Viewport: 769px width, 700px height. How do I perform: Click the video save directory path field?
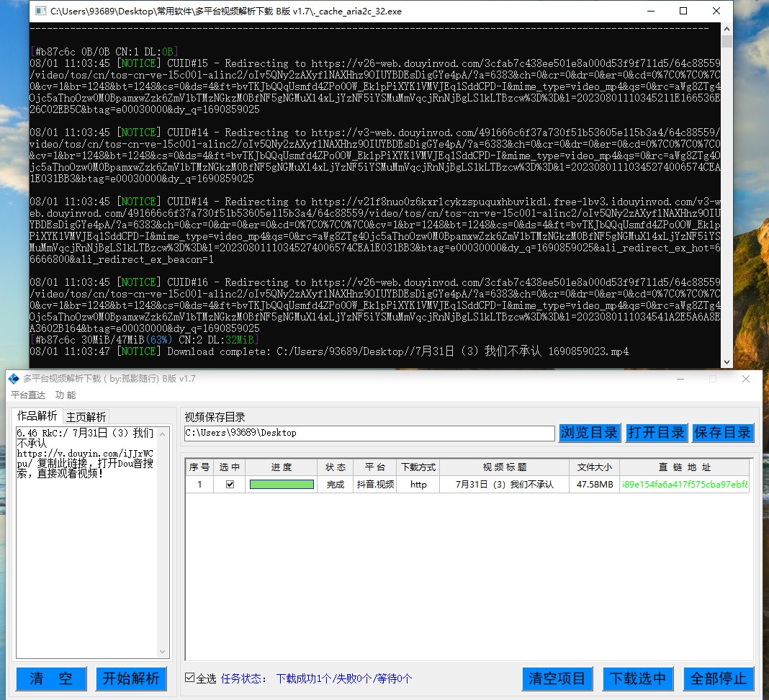click(369, 433)
